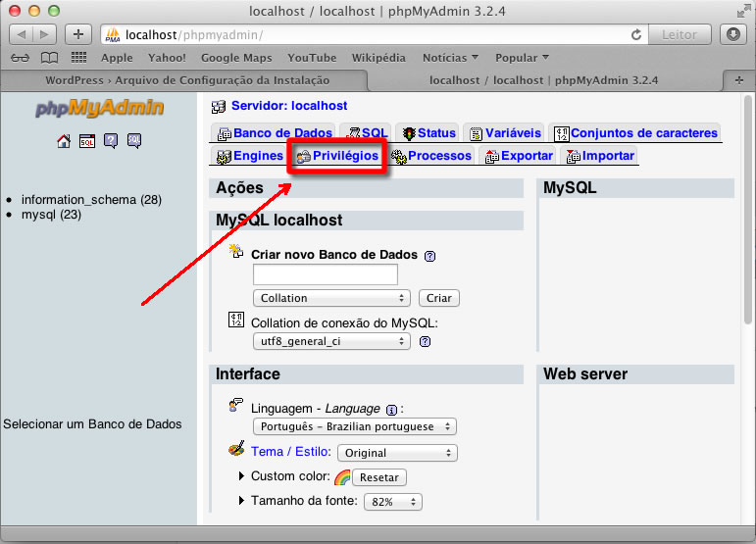Viewport: 756px width, 544px height.
Task: Enter full screen using the arrows icon
Action: click(x=743, y=11)
